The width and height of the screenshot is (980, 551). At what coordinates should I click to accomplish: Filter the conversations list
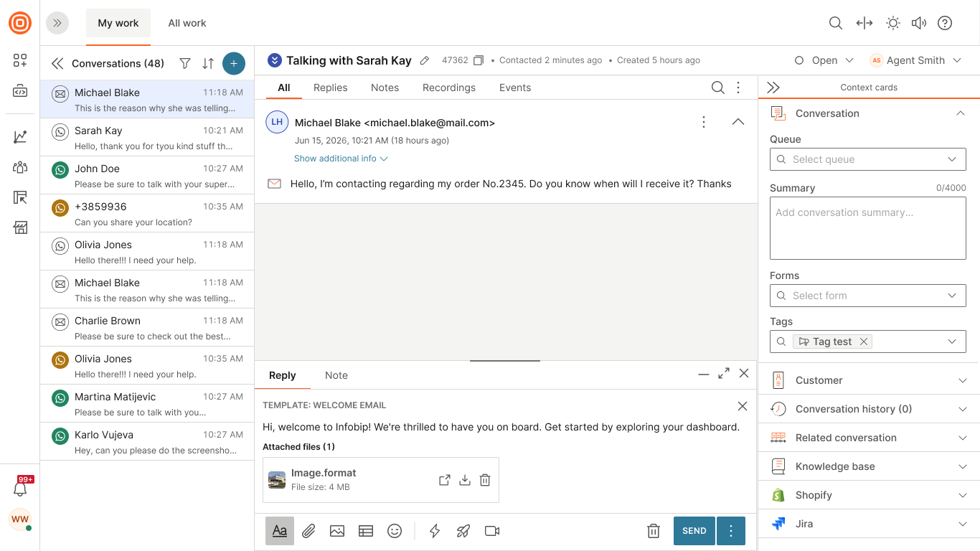coord(185,63)
